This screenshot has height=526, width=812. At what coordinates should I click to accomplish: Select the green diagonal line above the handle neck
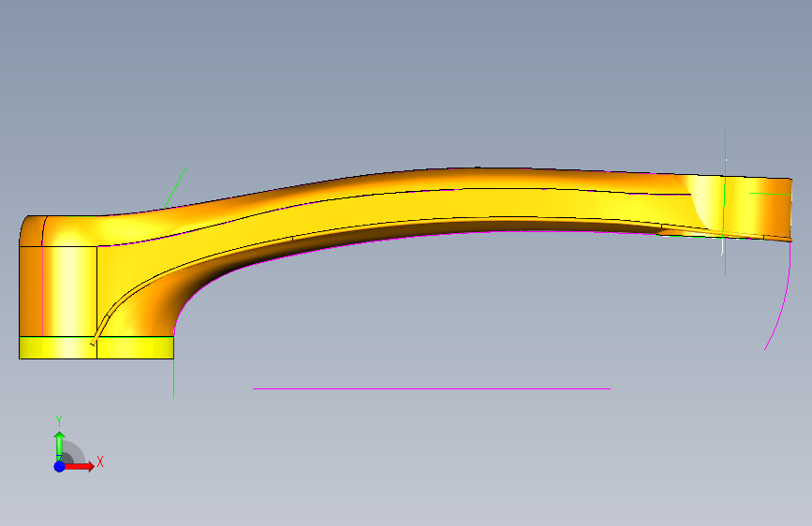coord(175,187)
